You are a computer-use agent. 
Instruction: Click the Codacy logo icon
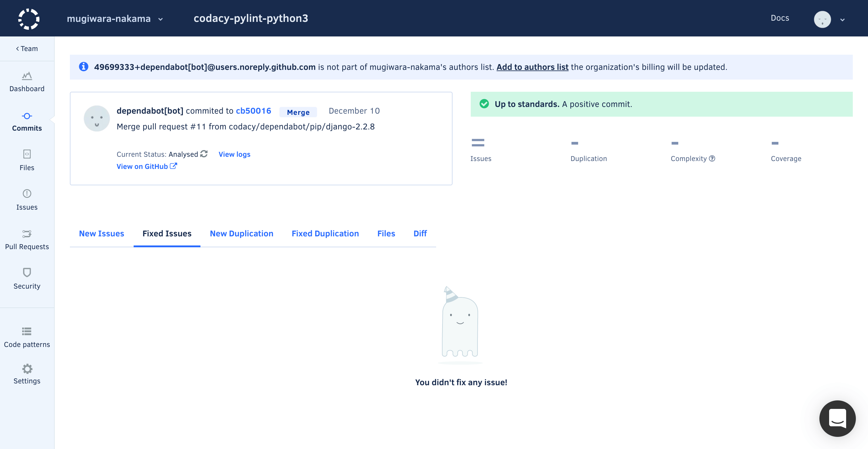point(29,19)
